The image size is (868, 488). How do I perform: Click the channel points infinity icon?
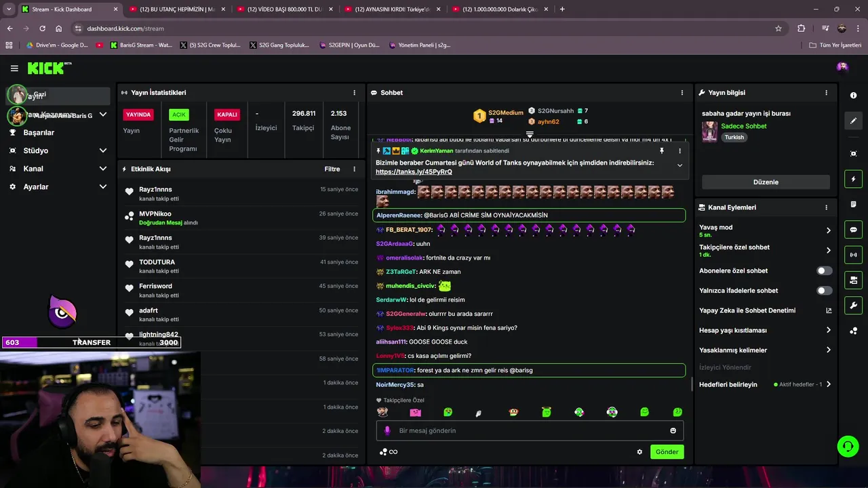(389, 452)
